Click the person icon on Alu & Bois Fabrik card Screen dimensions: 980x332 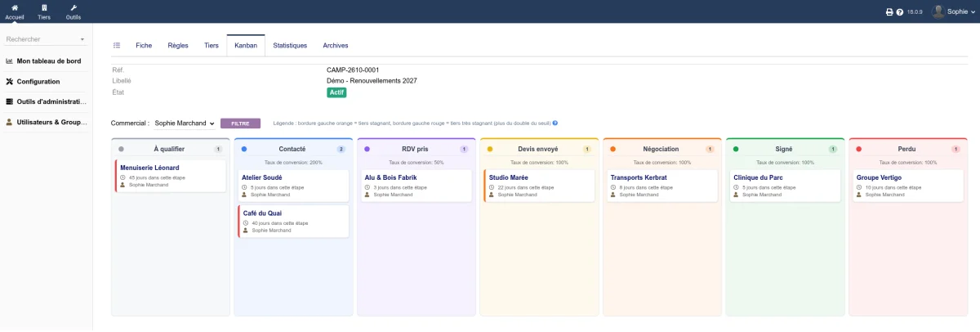coord(367,195)
